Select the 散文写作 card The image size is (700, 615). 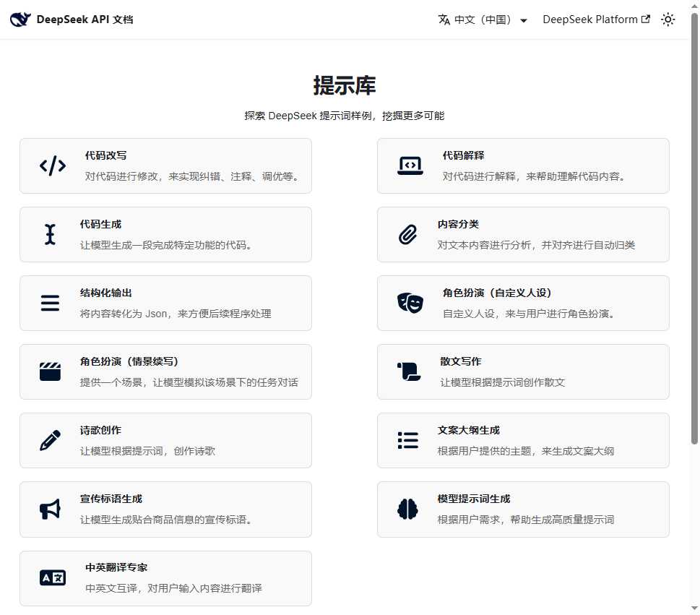[523, 371]
